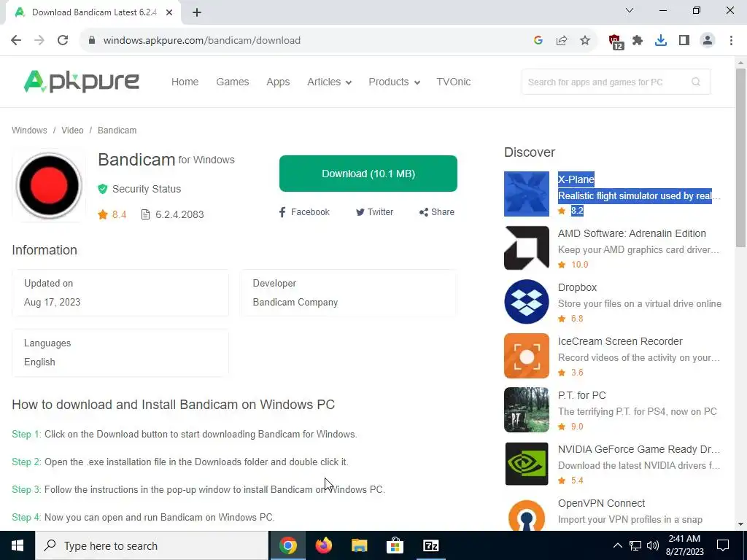
Task: Show hidden system tray icons chevron
Action: point(617,545)
